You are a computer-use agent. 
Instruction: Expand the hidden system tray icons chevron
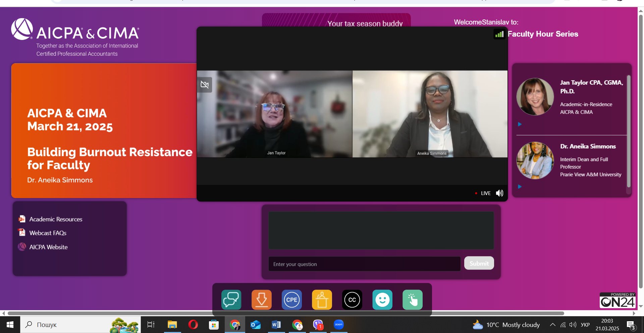click(552, 325)
